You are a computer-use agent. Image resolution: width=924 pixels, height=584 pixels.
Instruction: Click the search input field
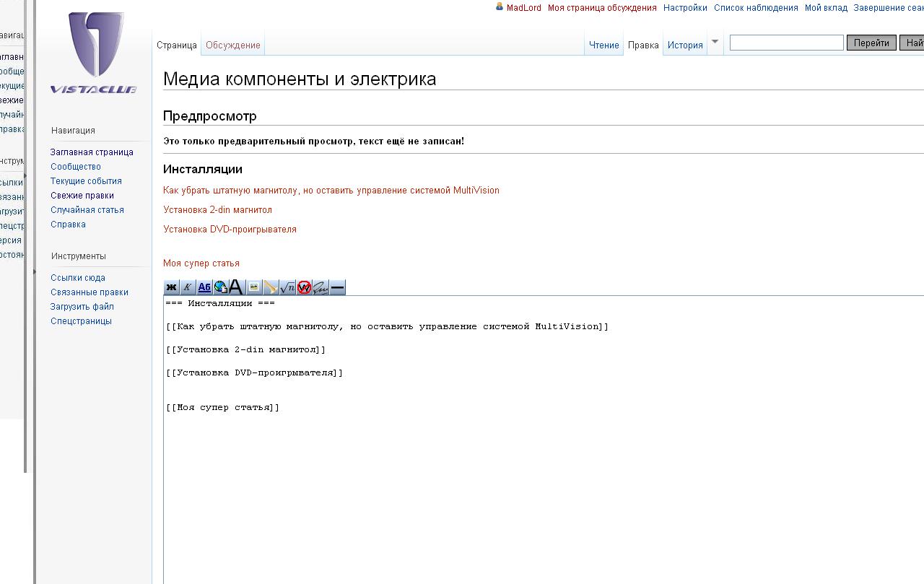click(786, 43)
